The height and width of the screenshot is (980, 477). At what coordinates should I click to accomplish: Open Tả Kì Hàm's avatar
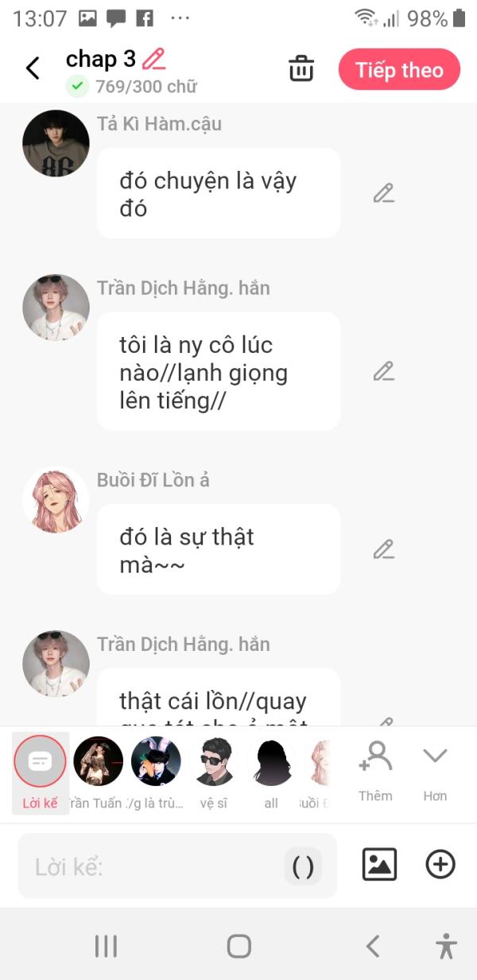(56, 143)
